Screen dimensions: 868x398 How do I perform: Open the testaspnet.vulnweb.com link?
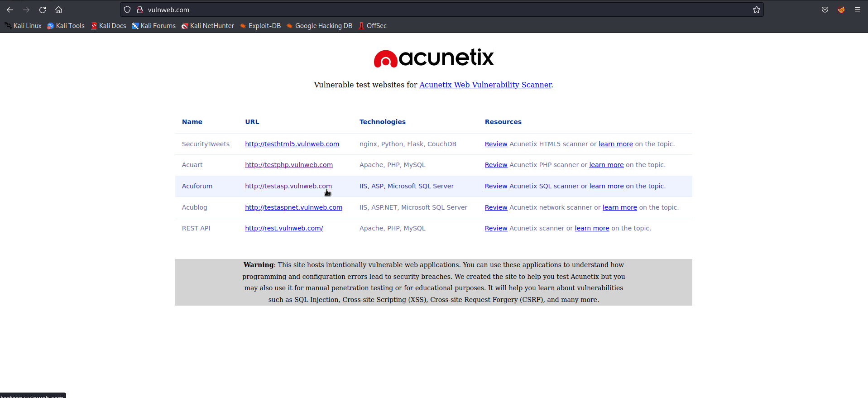pyautogui.click(x=293, y=207)
